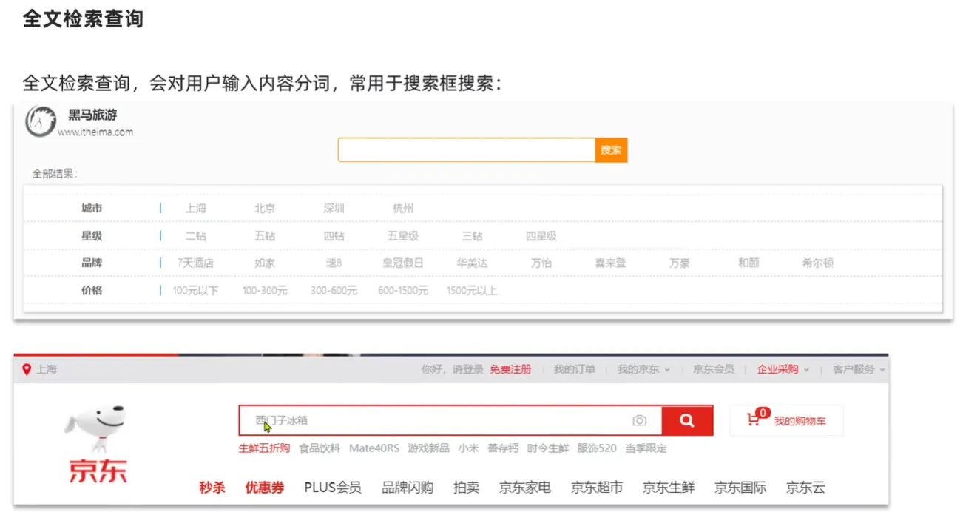980x512 pixels.
Task: Click the red magnifier search button
Action: coord(687,420)
